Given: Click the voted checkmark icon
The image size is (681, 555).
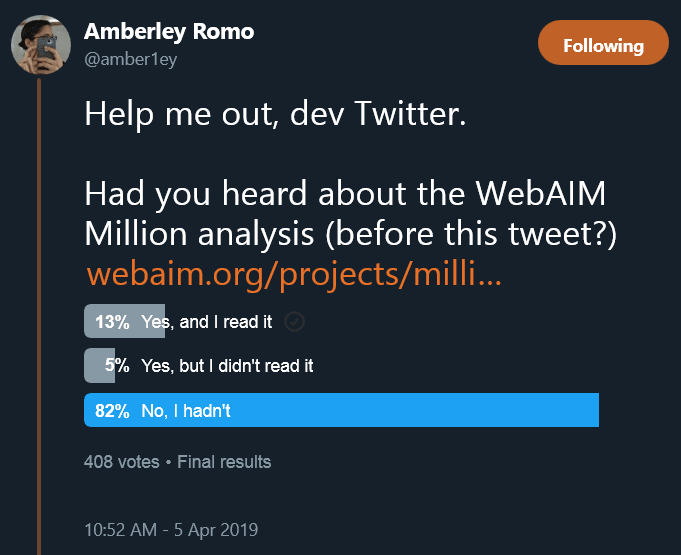Looking at the screenshot, I should tap(294, 322).
